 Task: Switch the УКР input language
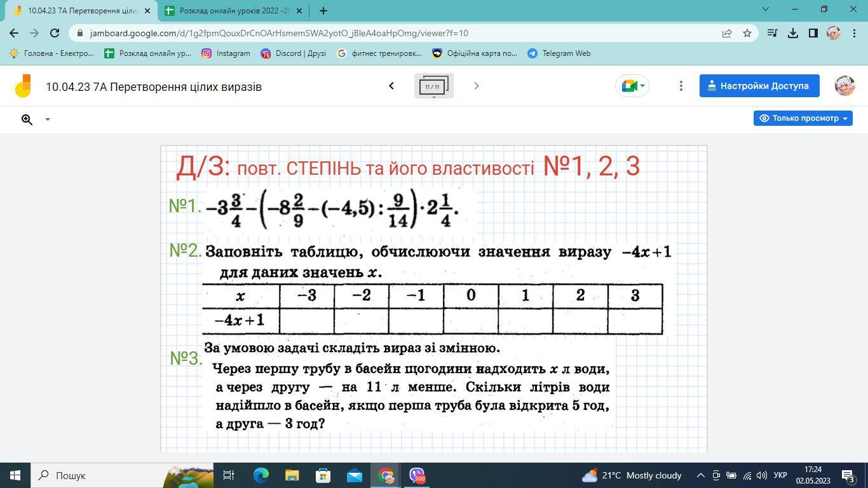781,475
